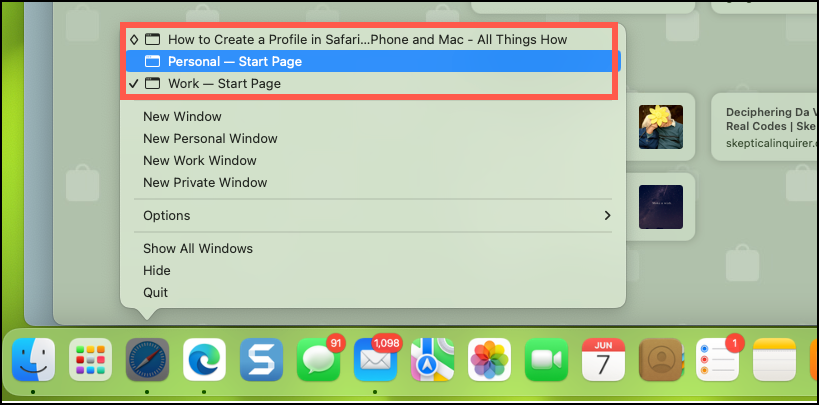The height and width of the screenshot is (405, 819).
Task: Select Personal — Start Page window
Action: (x=373, y=62)
